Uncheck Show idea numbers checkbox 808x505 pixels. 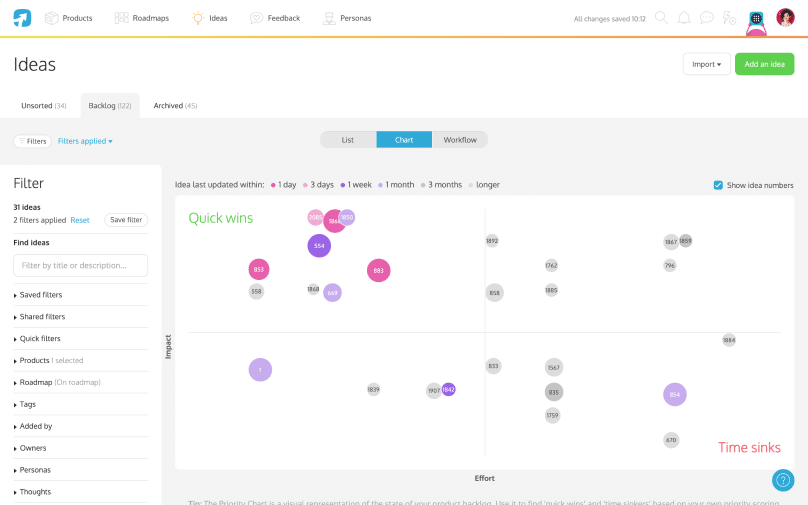pos(718,185)
